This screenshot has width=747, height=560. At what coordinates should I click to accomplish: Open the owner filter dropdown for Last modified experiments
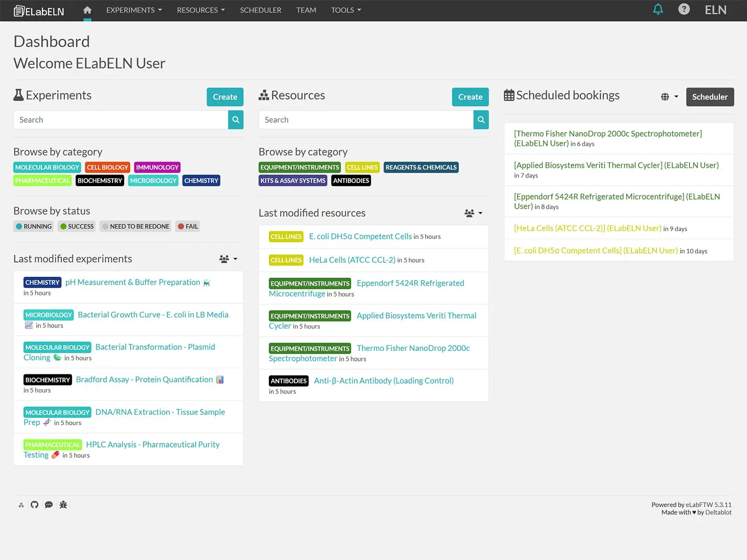tap(228, 259)
